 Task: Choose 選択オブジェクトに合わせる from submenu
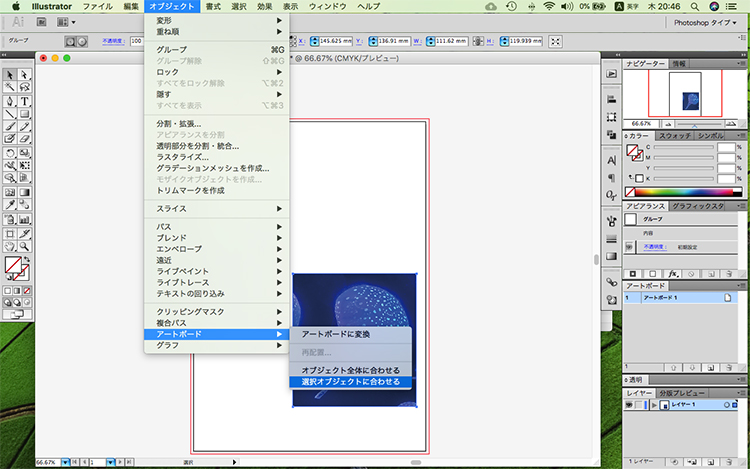point(350,381)
